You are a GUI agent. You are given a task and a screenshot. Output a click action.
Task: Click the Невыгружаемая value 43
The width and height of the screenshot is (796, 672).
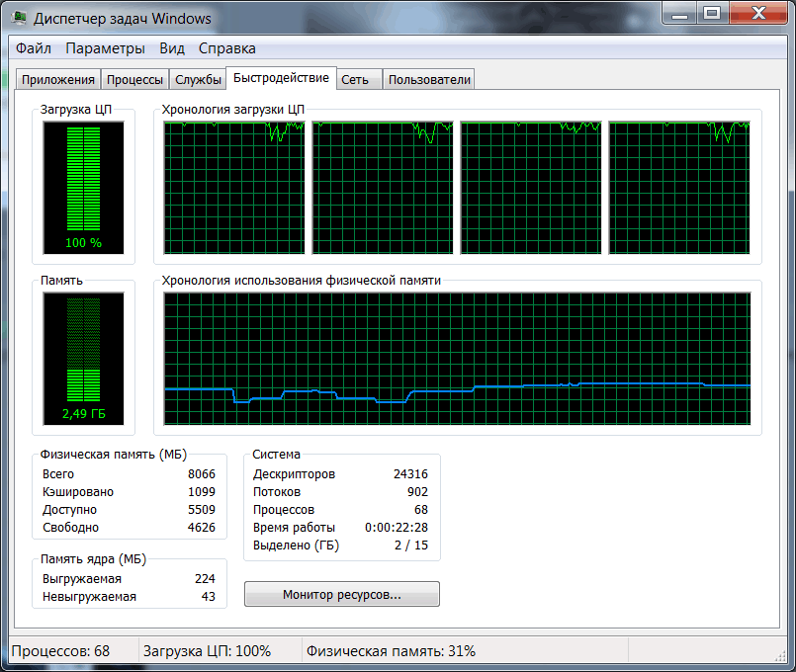(x=209, y=597)
